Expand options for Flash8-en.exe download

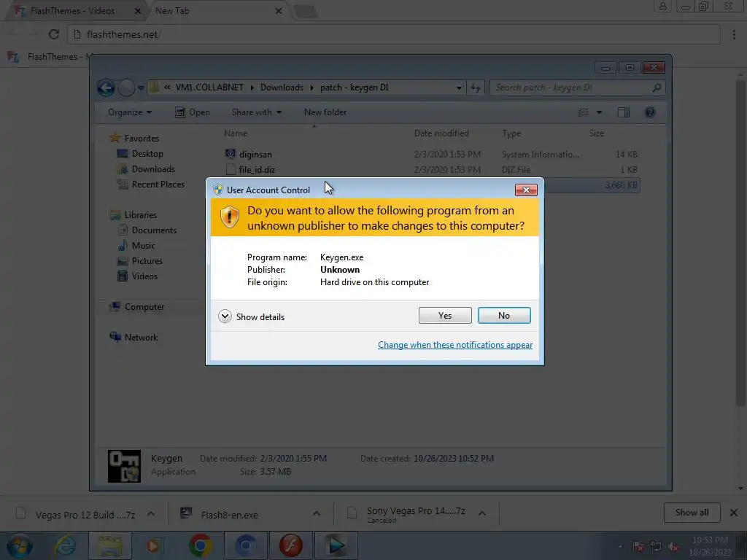click(317, 513)
